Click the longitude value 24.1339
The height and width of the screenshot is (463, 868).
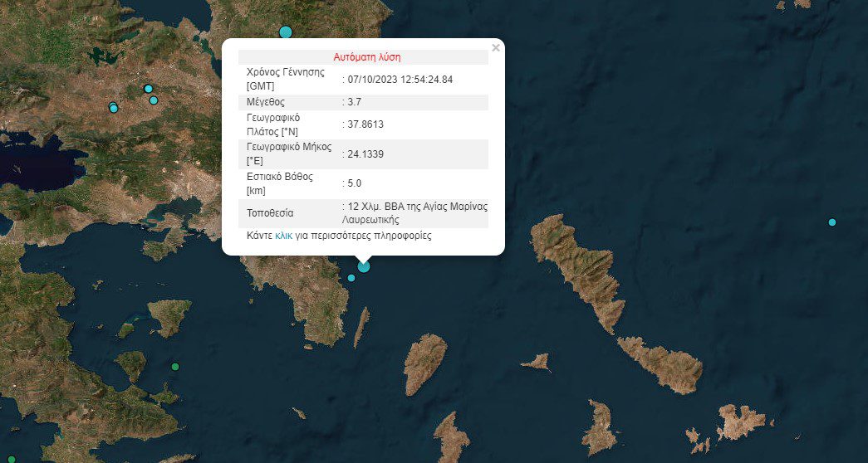tap(365, 154)
